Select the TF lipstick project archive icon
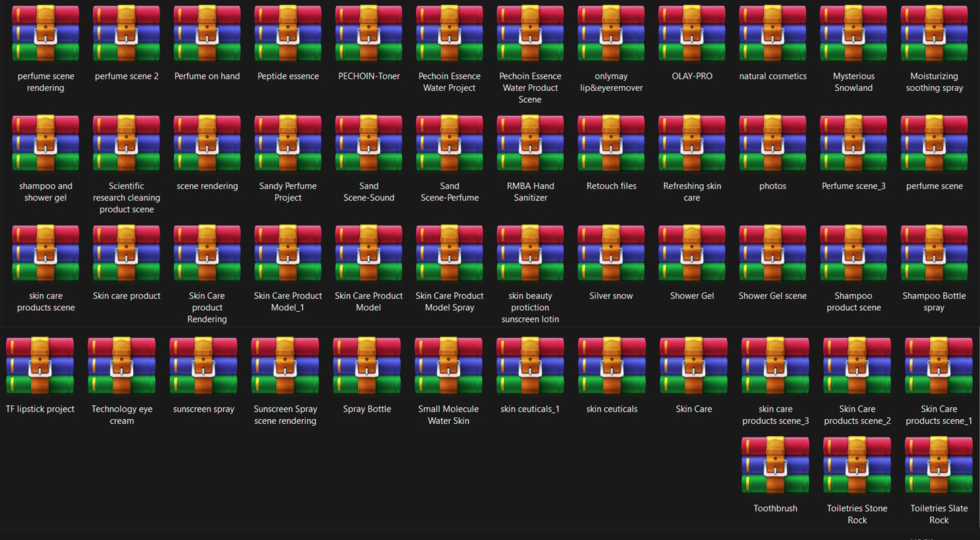The width and height of the screenshot is (980, 540). pyautogui.click(x=41, y=366)
